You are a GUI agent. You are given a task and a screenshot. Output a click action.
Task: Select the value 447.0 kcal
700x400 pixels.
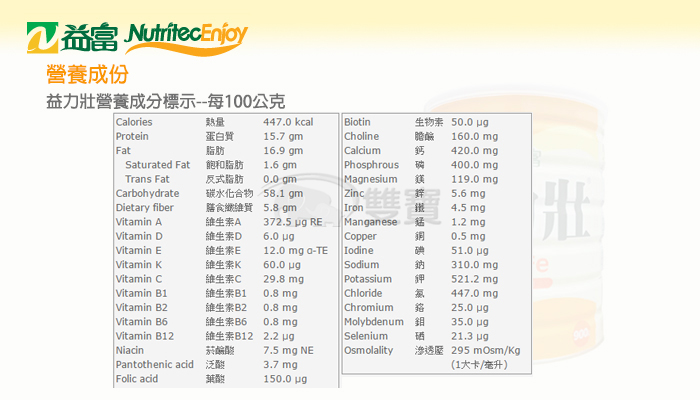[288, 122]
